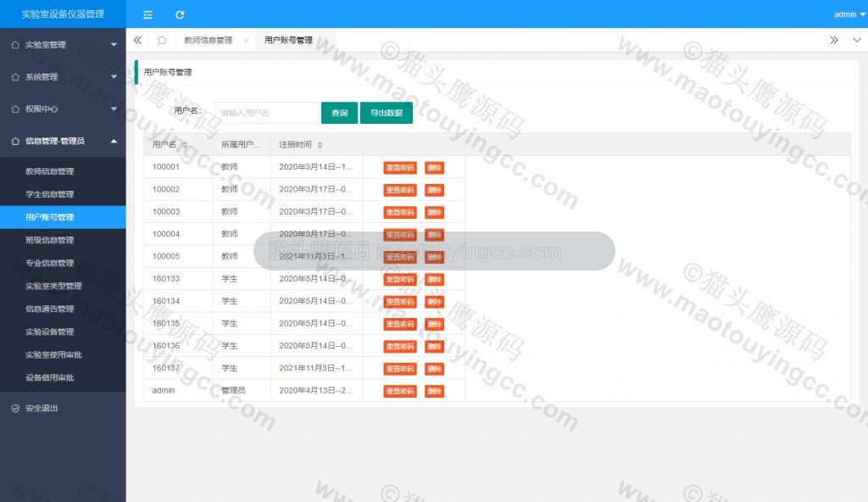The width and height of the screenshot is (868, 502).
Task: Reset password for user 160134
Action: [400, 301]
